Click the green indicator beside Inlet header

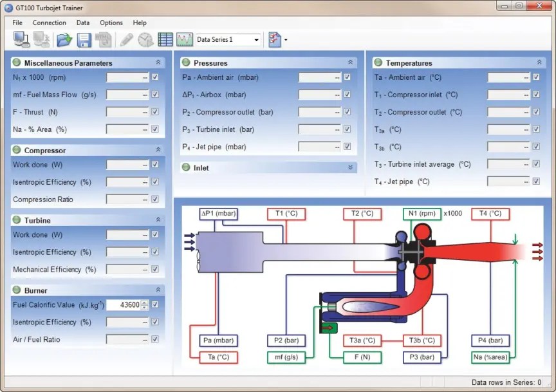coord(186,167)
